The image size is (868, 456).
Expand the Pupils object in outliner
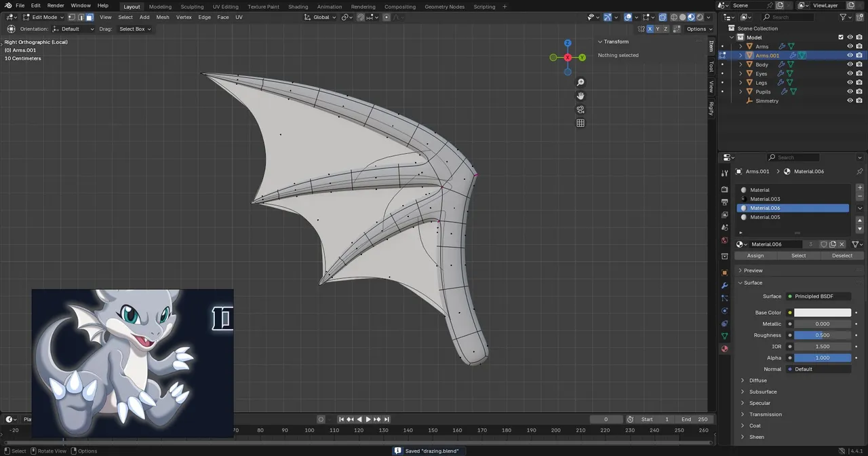(741, 92)
